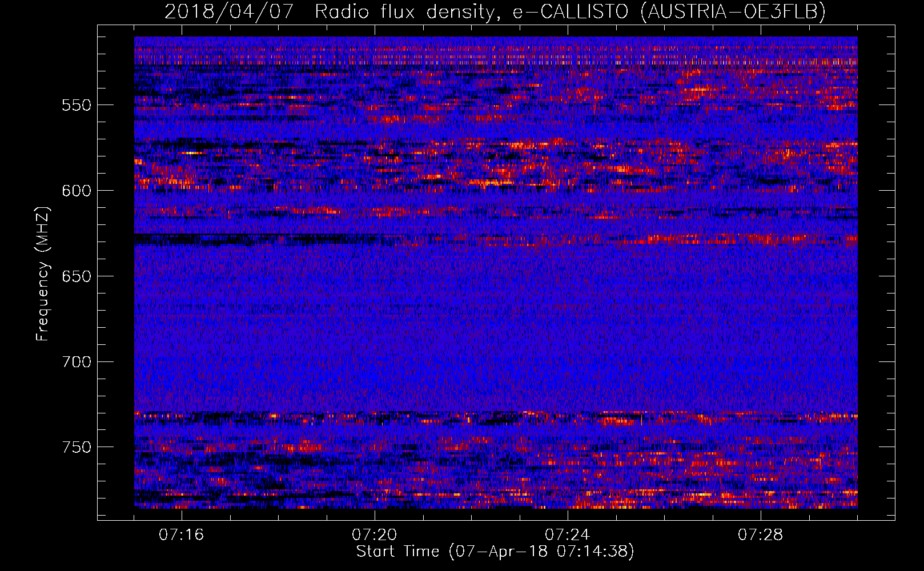Click the "Frequency (MHZ)" axis label
Image resolution: width=924 pixels, height=571 pixels.
click(43, 274)
